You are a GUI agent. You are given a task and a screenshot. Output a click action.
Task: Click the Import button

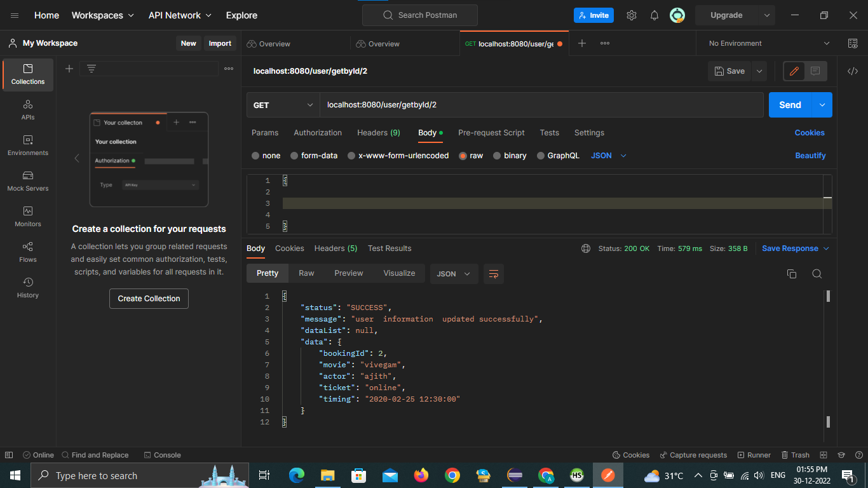point(220,43)
